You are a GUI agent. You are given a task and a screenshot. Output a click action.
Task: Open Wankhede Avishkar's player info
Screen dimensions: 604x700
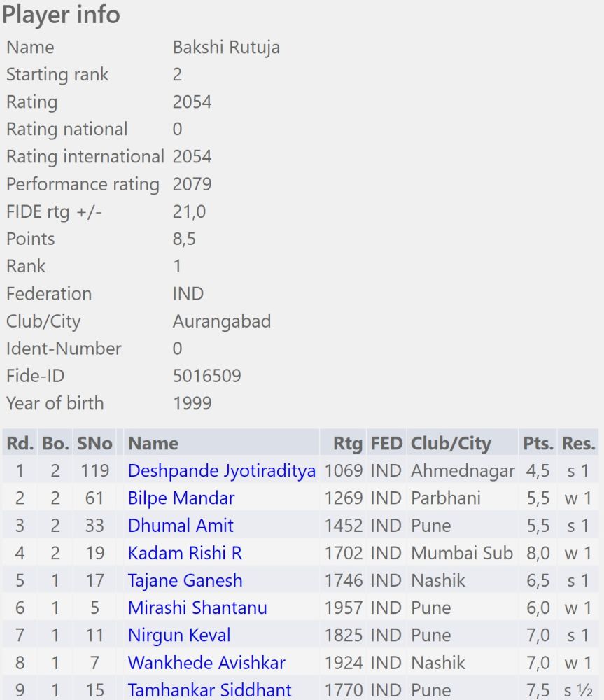(206, 662)
